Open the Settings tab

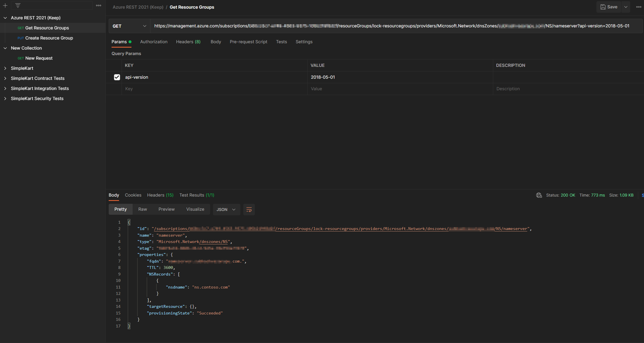[304, 42]
